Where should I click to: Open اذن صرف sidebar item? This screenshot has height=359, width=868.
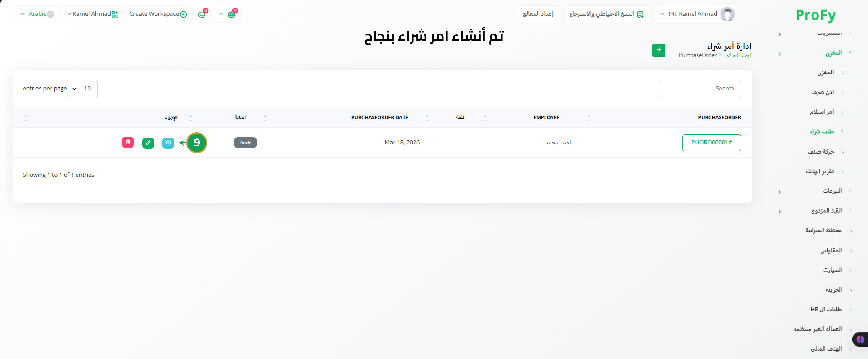822,92
